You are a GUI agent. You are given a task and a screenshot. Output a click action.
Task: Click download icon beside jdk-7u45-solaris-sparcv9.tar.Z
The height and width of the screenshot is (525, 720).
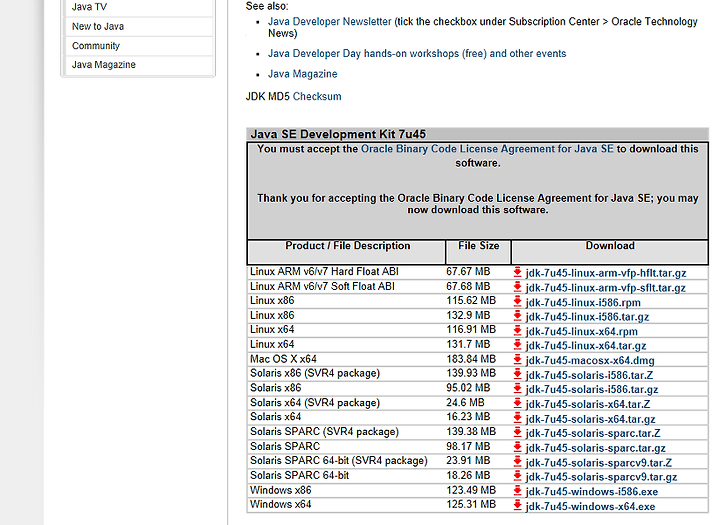(518, 462)
